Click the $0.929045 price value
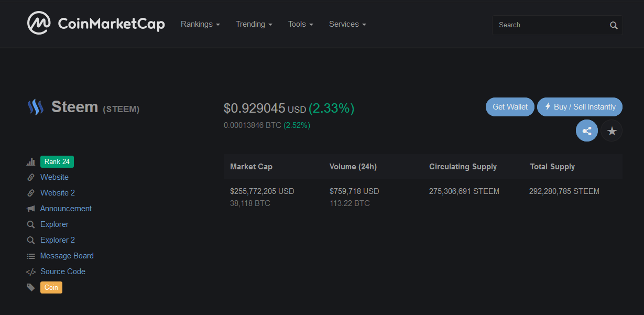 coord(255,108)
